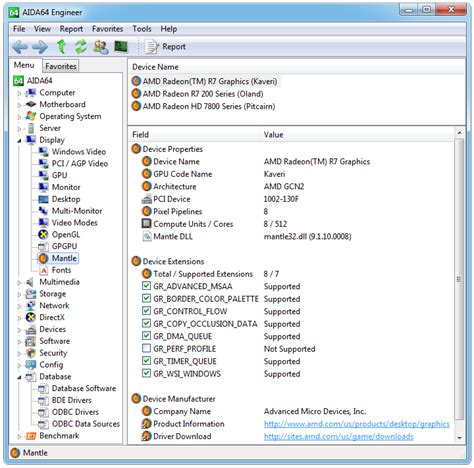Screen dimensions: 474x468
Task: Go back with the blue left arrow
Action: point(20,47)
